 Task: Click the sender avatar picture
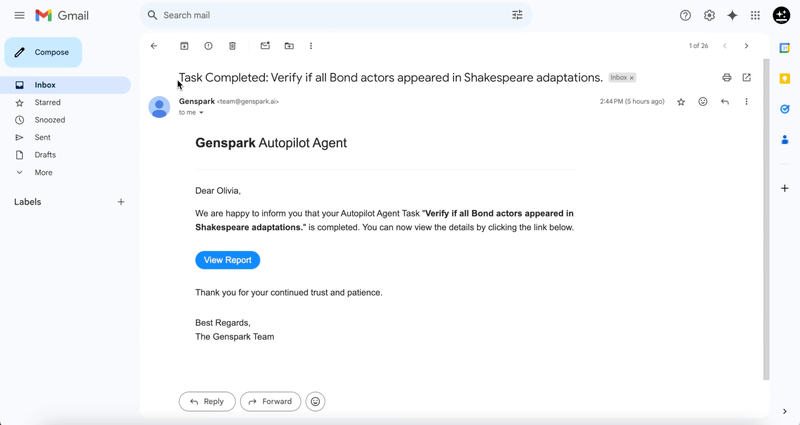tap(159, 107)
